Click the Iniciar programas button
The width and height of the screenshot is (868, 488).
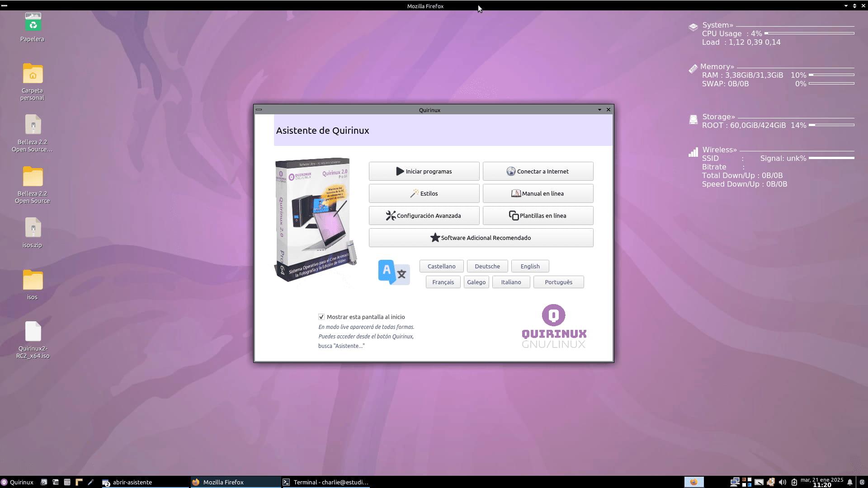424,171
